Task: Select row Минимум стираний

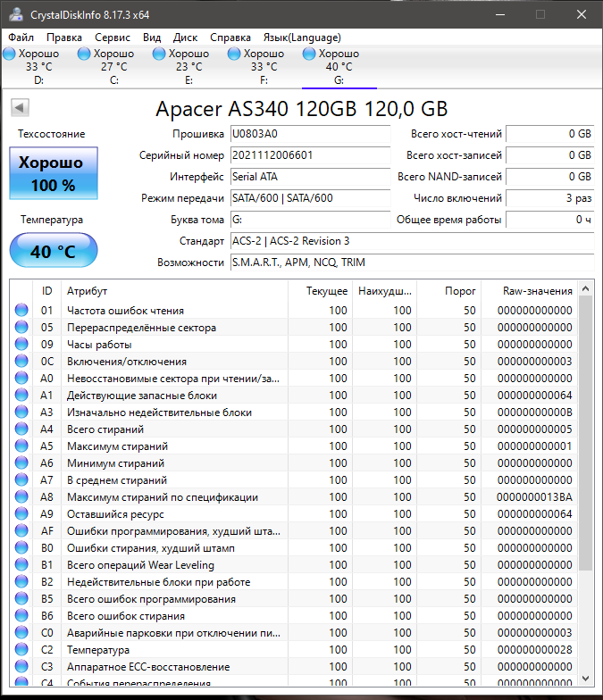Action: point(293,462)
